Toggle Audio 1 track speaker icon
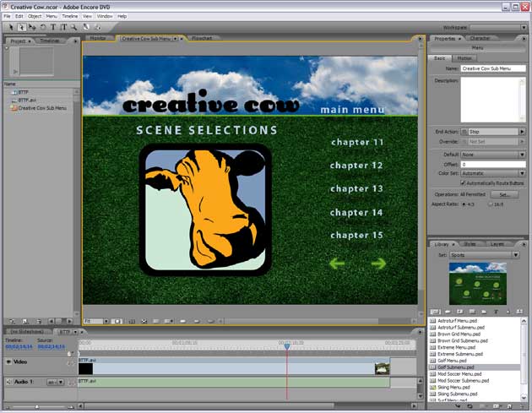This screenshot has width=532, height=413. [x=8, y=382]
